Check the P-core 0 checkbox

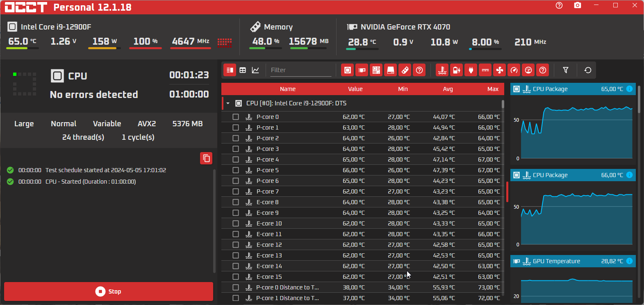click(x=236, y=117)
